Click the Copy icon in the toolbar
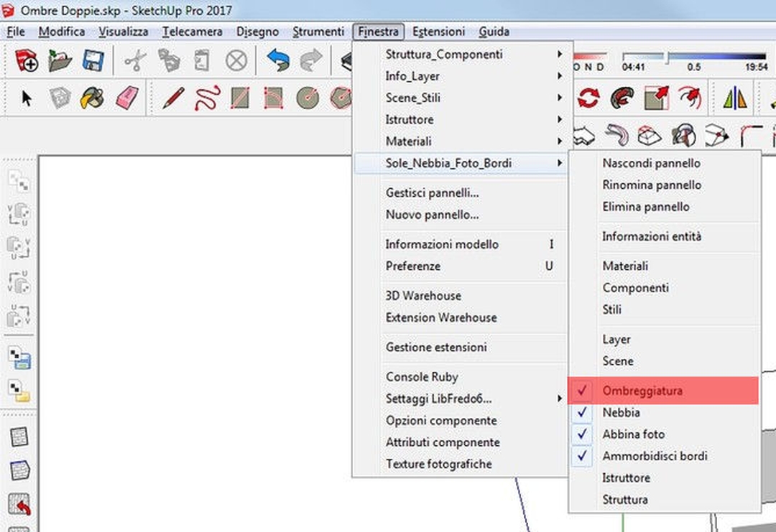This screenshot has width=776, height=532. (x=169, y=61)
